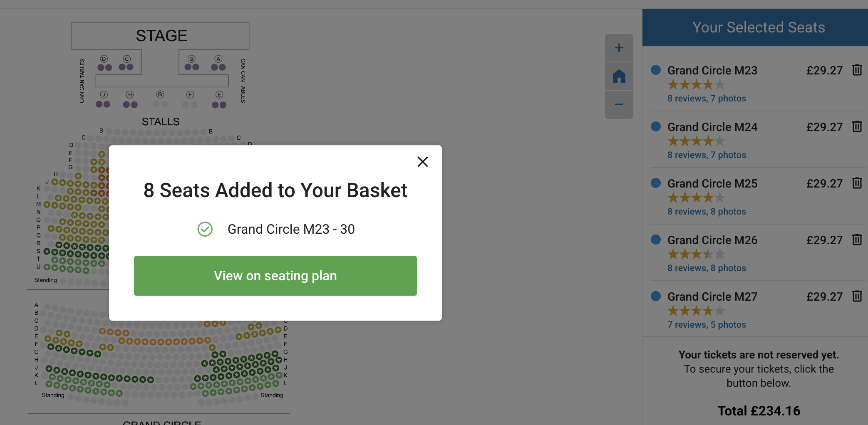Trash the Grand Circle M25 seat
This screenshot has height=425, width=868.
[x=857, y=183]
